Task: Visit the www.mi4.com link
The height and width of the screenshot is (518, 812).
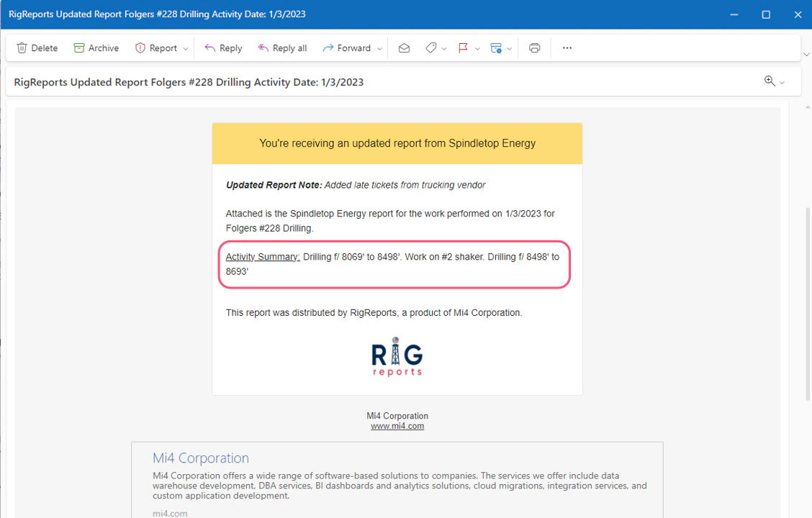Action: click(397, 425)
